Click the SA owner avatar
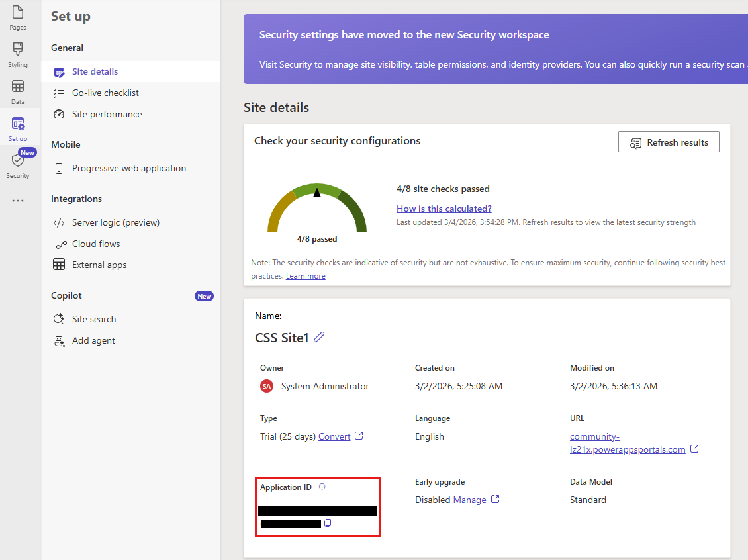Viewport: 748px width, 560px height. click(267, 386)
